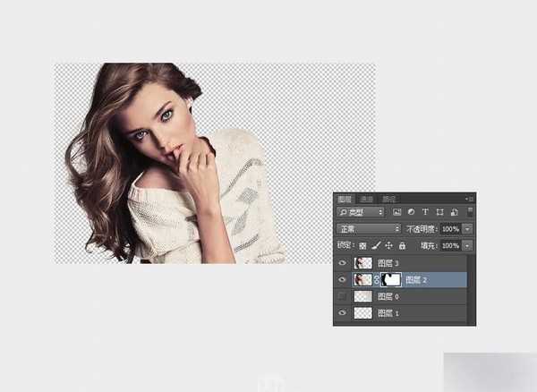Click the lock image pixels brush icon
The height and width of the screenshot is (392, 537).
pos(376,245)
